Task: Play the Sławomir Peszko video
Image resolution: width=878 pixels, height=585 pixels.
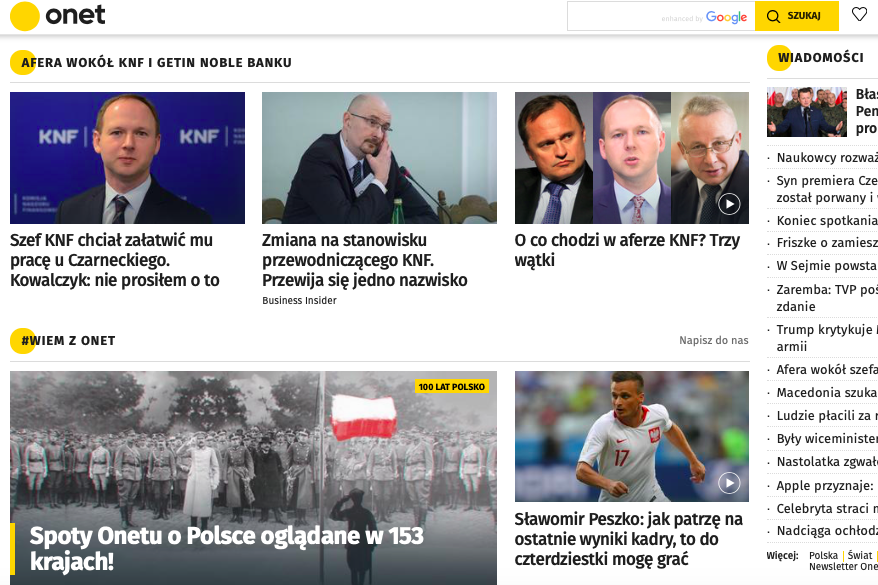Action: [x=729, y=483]
